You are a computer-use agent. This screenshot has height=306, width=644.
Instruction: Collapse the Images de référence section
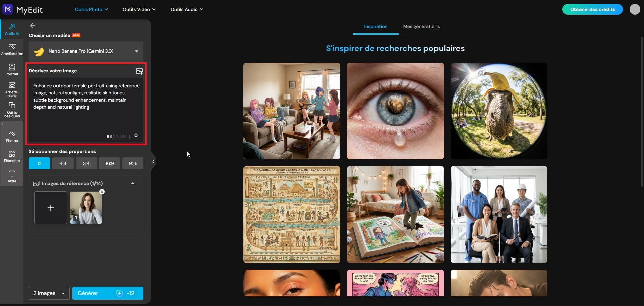[x=132, y=183]
